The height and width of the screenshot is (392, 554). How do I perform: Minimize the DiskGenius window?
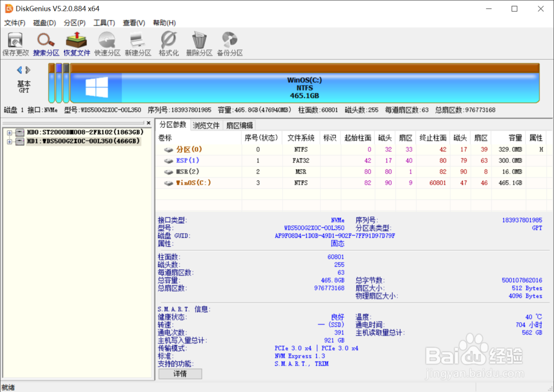(x=489, y=9)
